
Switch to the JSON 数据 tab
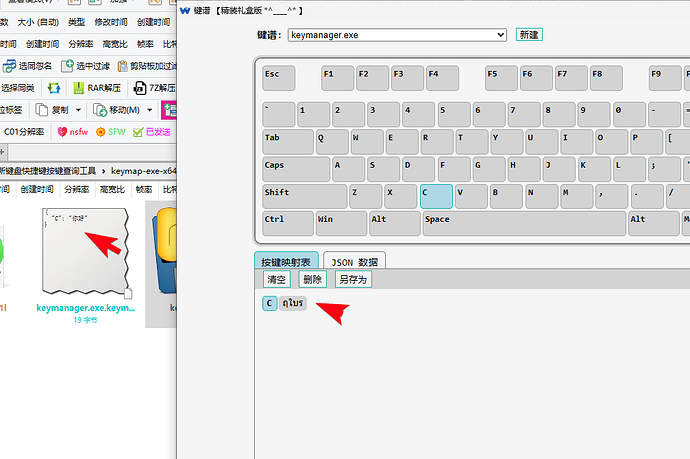click(355, 261)
